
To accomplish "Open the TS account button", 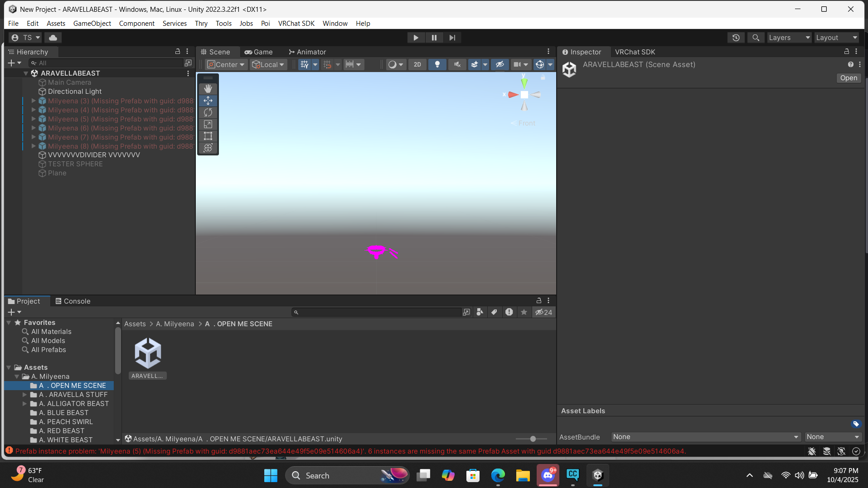I will 26,38.
